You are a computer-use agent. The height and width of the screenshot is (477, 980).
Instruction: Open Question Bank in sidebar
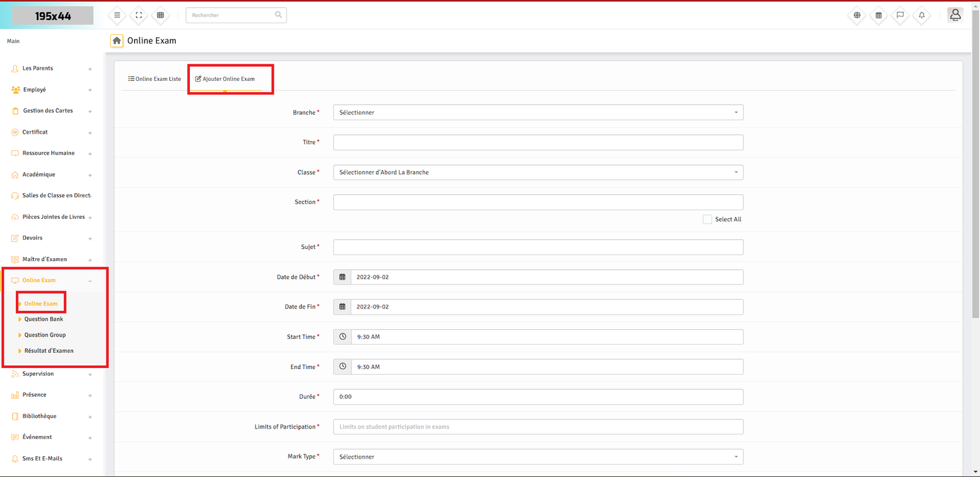tap(43, 319)
